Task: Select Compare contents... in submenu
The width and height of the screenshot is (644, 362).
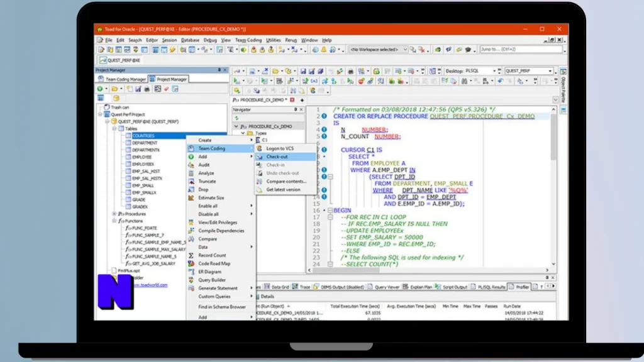Action: (x=286, y=182)
